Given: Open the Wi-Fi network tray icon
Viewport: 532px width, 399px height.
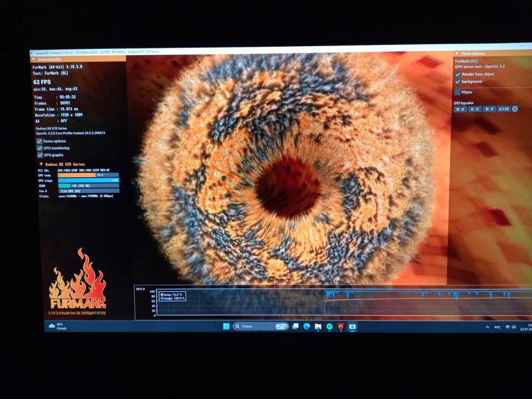Looking at the screenshot, I should (x=507, y=327).
